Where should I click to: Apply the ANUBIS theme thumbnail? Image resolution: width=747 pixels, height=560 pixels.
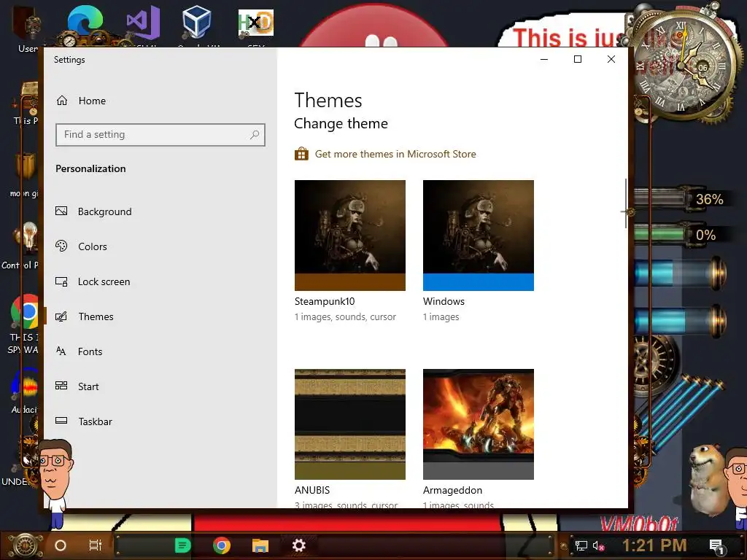pyautogui.click(x=350, y=424)
